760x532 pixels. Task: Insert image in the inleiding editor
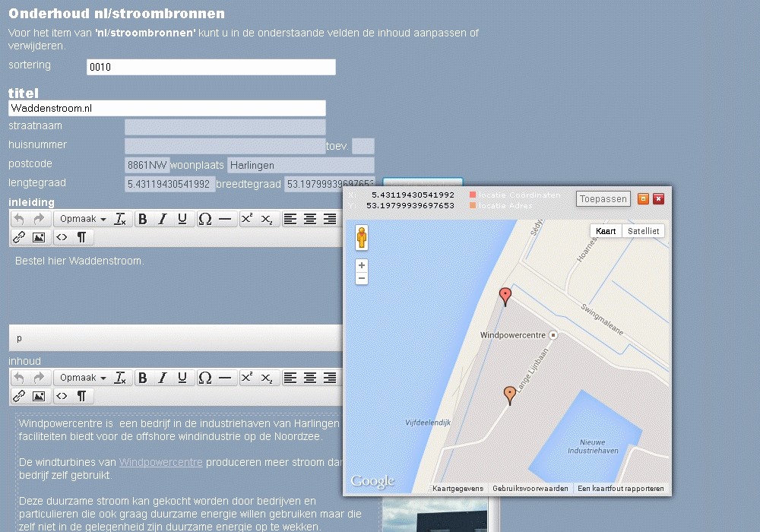[x=39, y=237]
